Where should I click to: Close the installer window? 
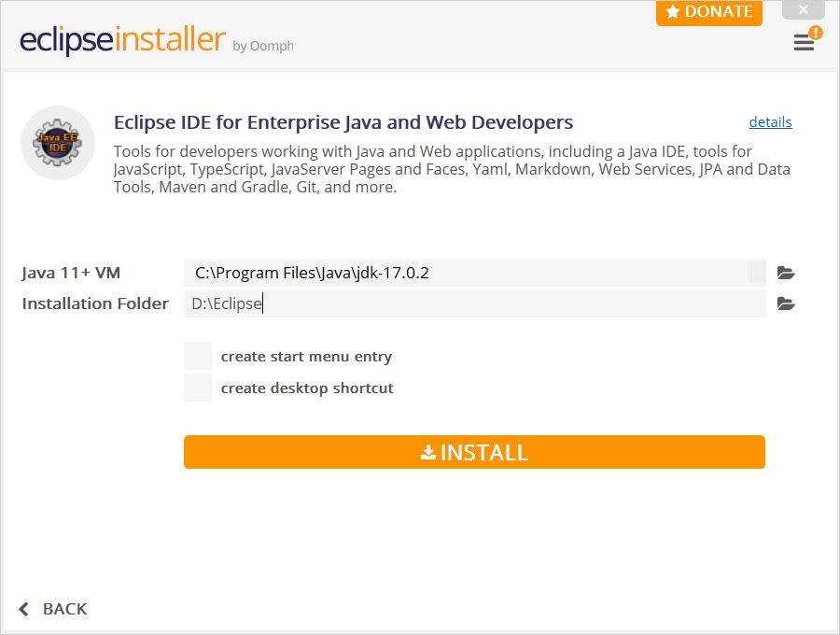[803, 9]
